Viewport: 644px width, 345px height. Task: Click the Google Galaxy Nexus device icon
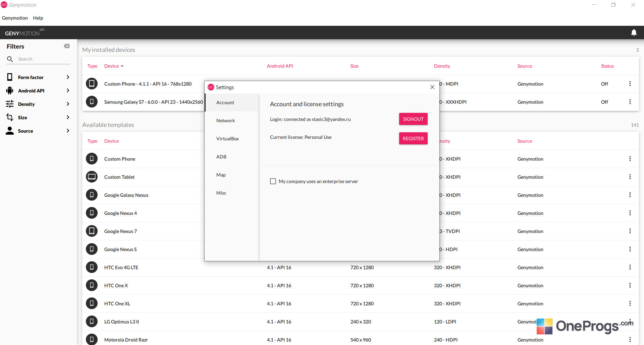(x=92, y=195)
